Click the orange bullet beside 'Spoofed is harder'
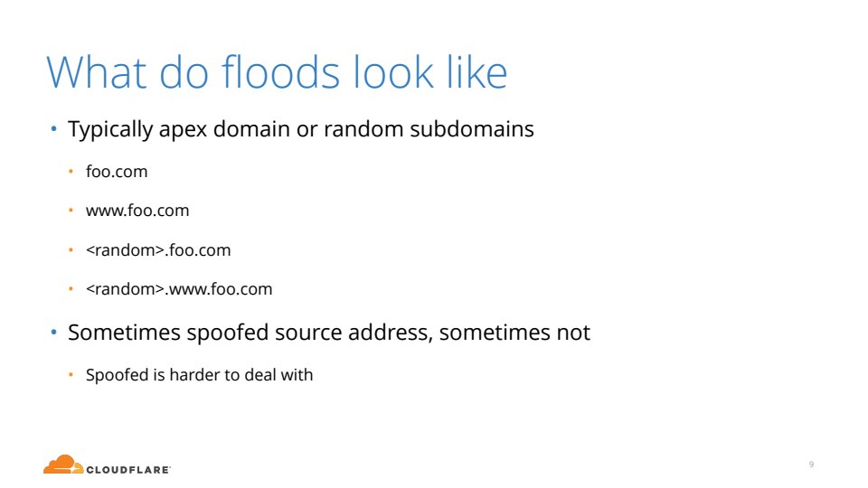Image resolution: width=868 pixels, height=488 pixels. point(73,375)
